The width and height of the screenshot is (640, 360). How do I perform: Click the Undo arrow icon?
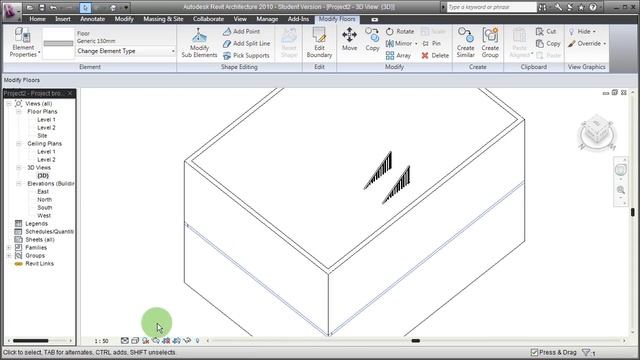tap(53, 8)
